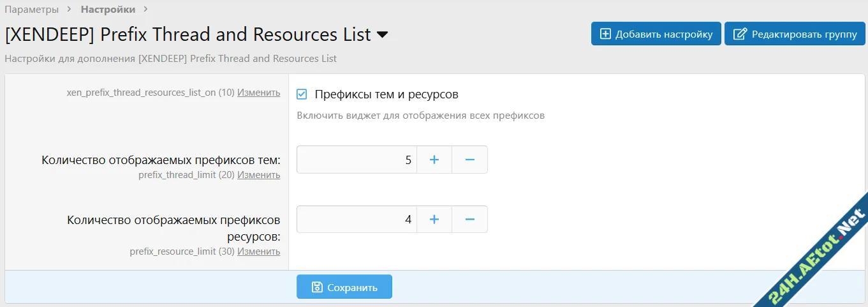Decrease thread prefixes count with minus

[x=470, y=160]
